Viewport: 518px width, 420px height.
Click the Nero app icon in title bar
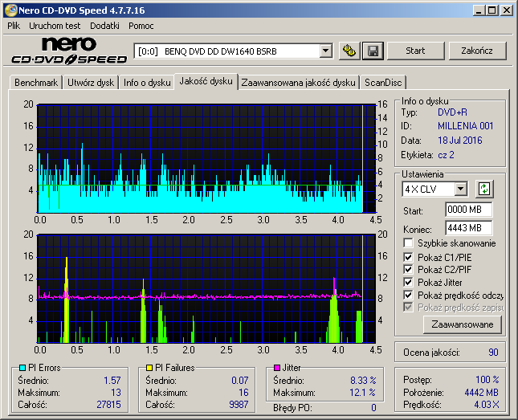coord(11,10)
